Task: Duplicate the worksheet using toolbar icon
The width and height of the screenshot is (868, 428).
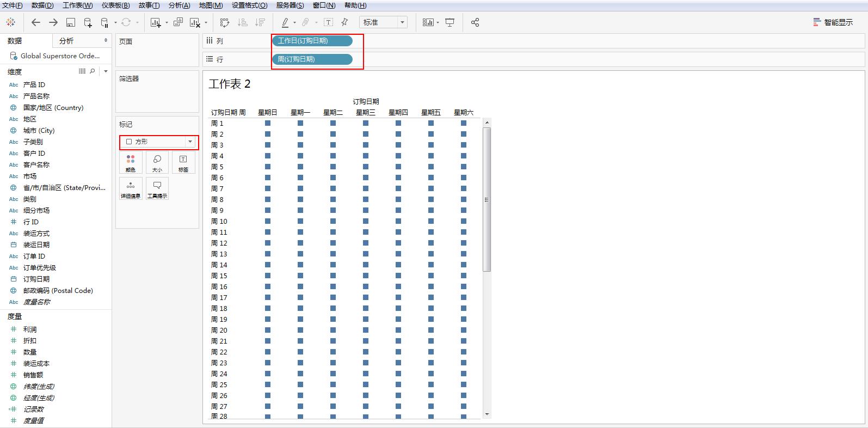Action: click(178, 22)
